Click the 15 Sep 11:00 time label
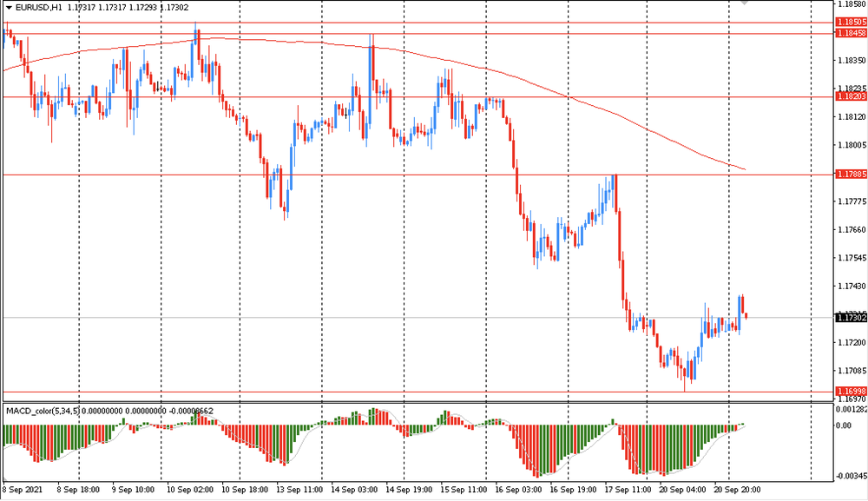 [464, 490]
